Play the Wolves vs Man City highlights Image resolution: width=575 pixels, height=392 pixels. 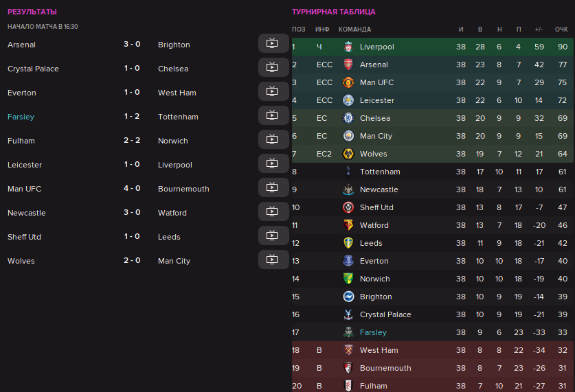pyautogui.click(x=273, y=260)
